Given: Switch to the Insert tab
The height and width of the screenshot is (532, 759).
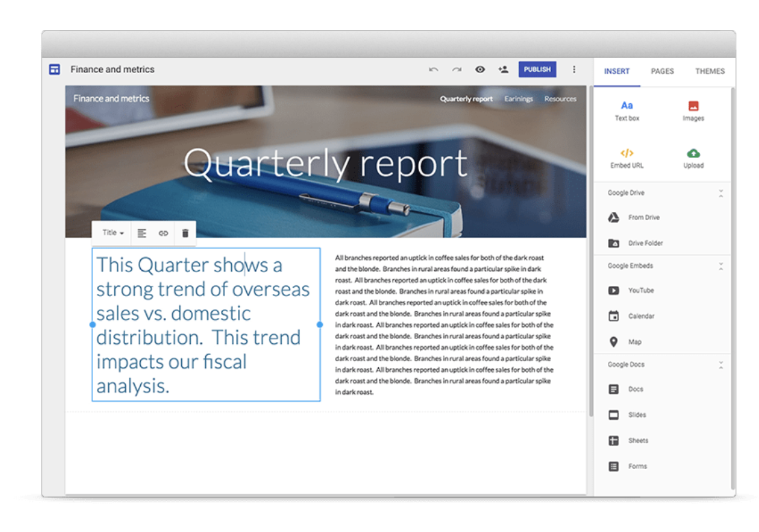Looking at the screenshot, I should 617,71.
